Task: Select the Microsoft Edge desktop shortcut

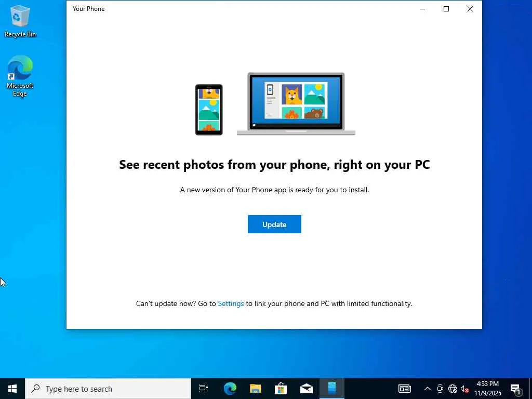Action: (20, 76)
